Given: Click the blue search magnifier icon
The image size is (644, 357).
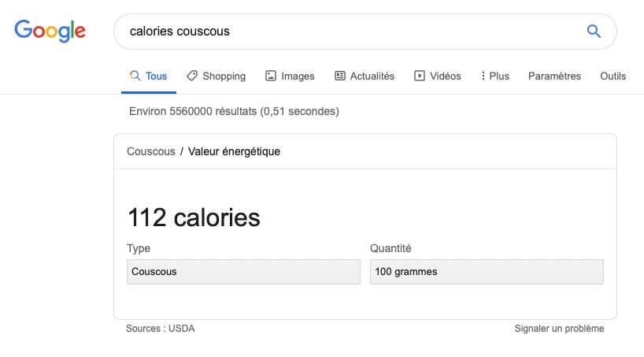Looking at the screenshot, I should point(594,32).
